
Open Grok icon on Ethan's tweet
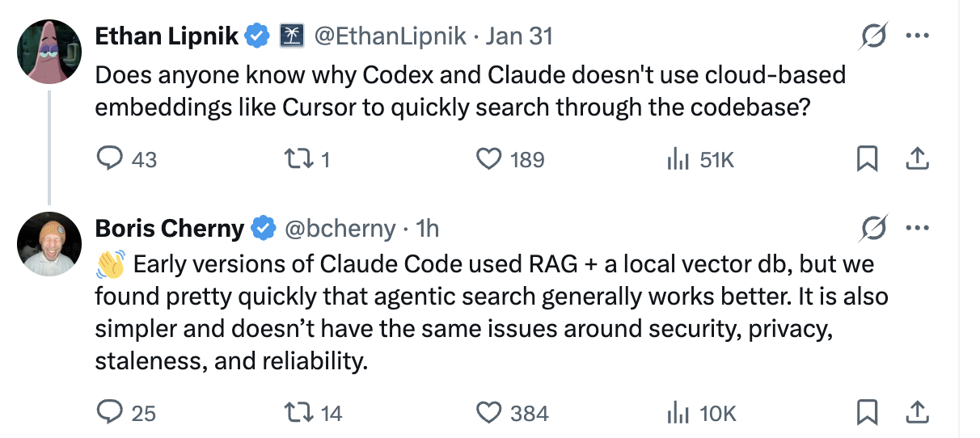(874, 36)
